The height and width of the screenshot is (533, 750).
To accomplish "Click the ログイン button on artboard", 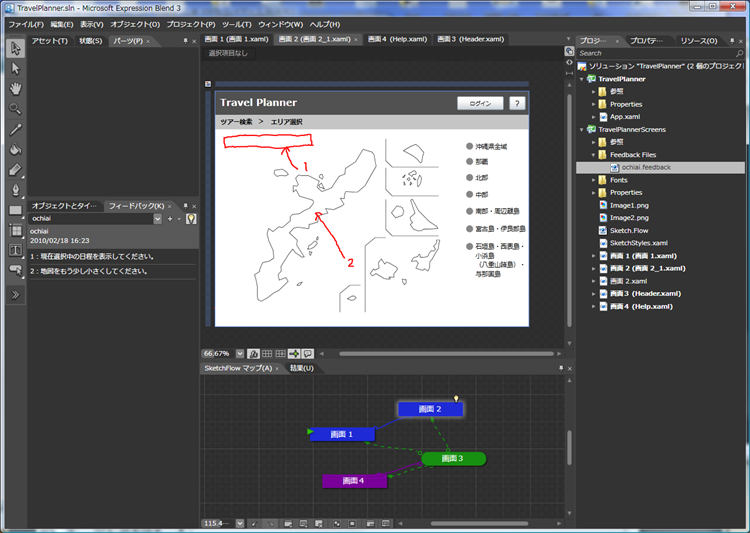I will click(x=480, y=103).
